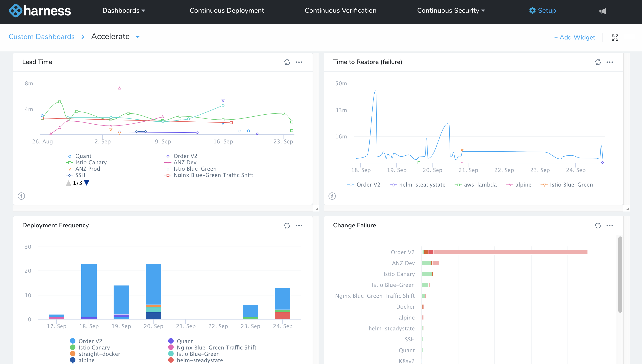Toggle helm-steadystate in Deployment Frequency legend

[195, 360]
